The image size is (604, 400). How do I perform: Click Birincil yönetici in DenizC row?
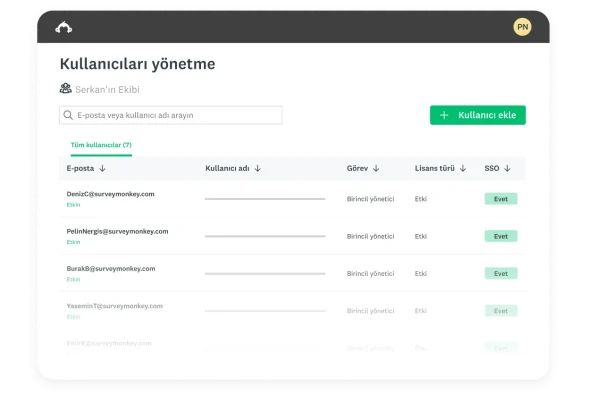tap(370, 199)
